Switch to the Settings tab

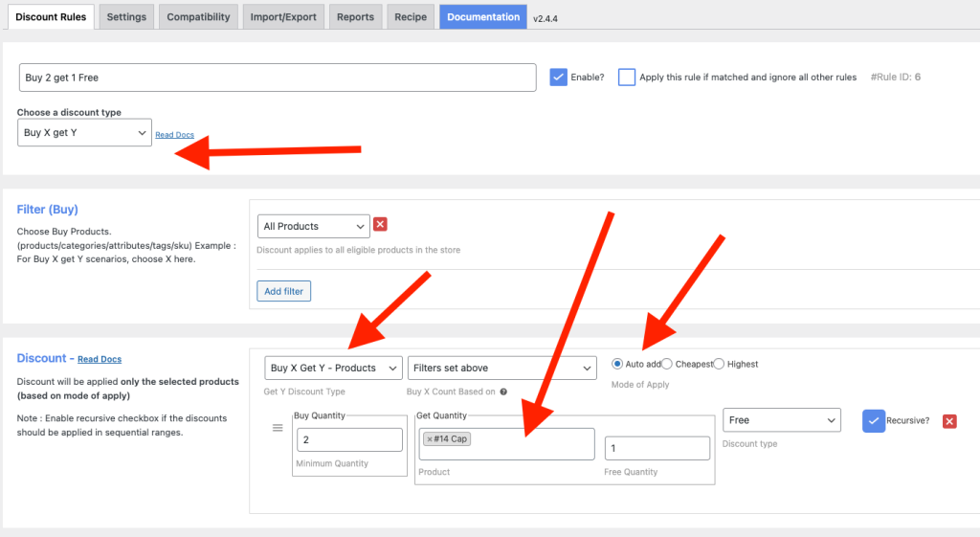(x=126, y=16)
